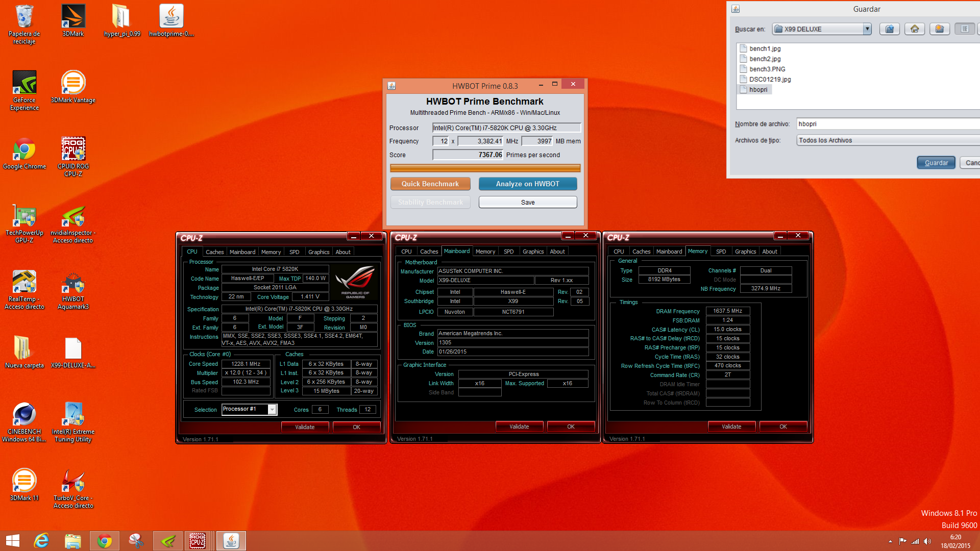Click the Processor name field in HWBOT Prime
The height and width of the screenshot is (551, 980).
pyautogui.click(x=506, y=128)
